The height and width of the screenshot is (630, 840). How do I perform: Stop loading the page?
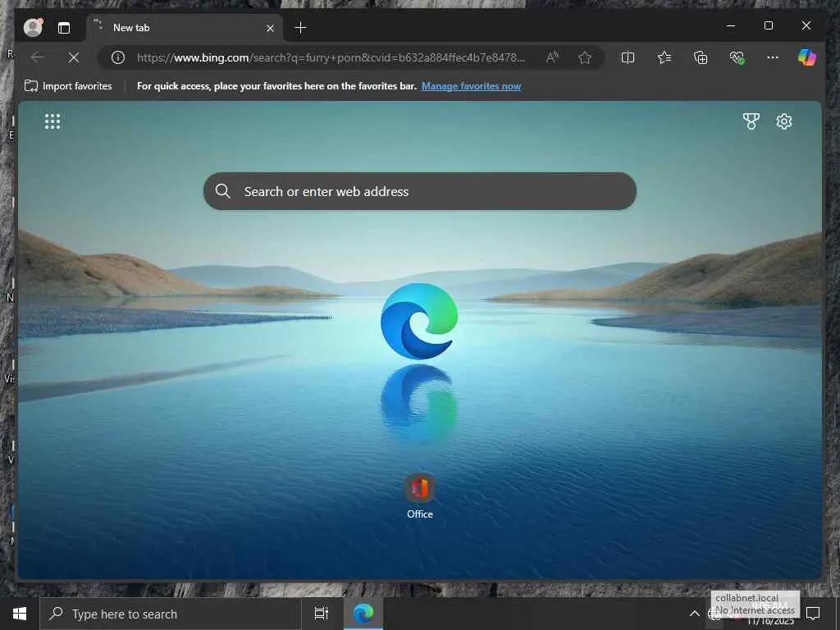[x=73, y=57]
